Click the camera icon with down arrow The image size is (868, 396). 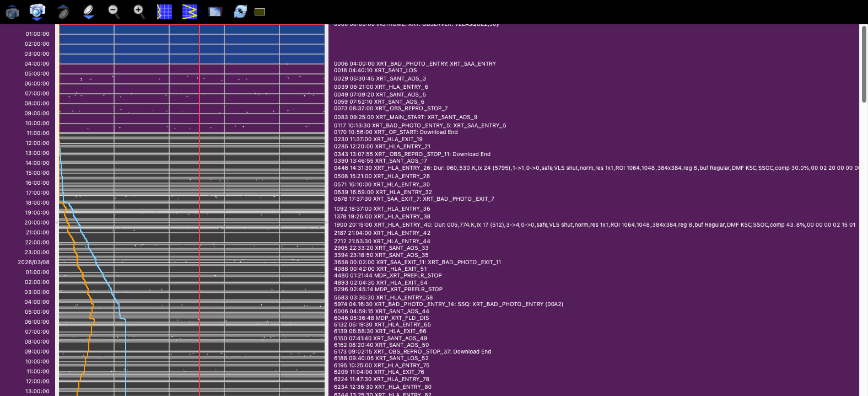click(x=37, y=12)
